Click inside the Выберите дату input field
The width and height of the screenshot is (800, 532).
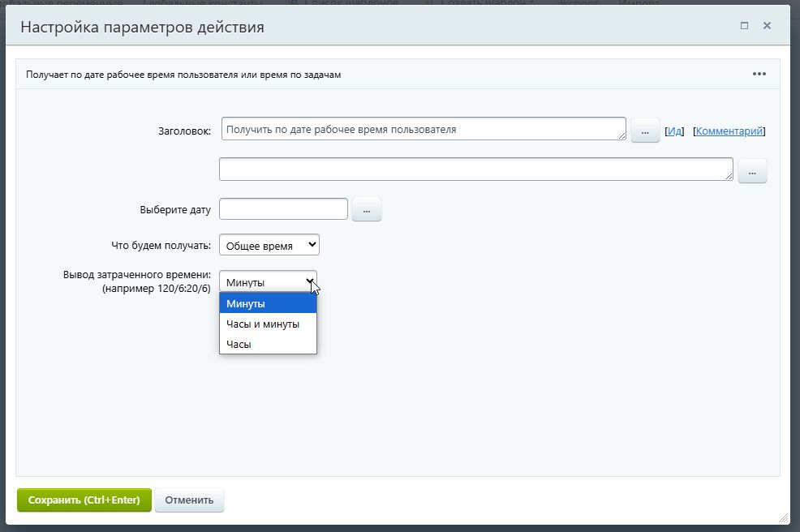(282, 208)
